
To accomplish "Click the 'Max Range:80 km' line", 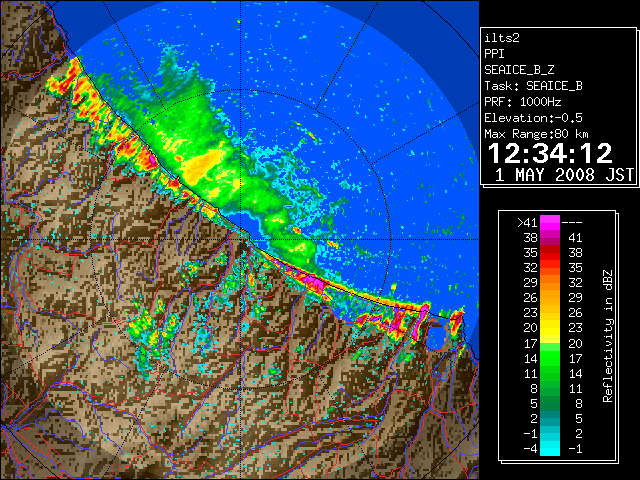I will point(536,134).
